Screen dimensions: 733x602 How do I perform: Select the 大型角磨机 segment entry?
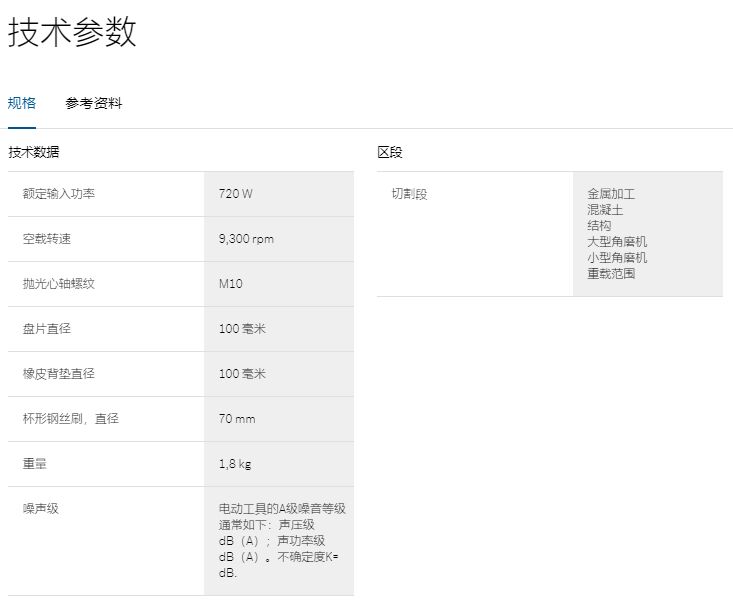617,241
